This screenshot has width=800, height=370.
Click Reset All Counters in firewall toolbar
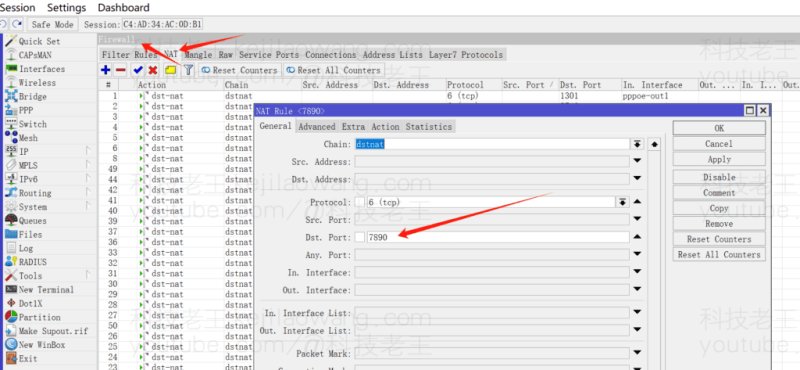[x=334, y=70]
